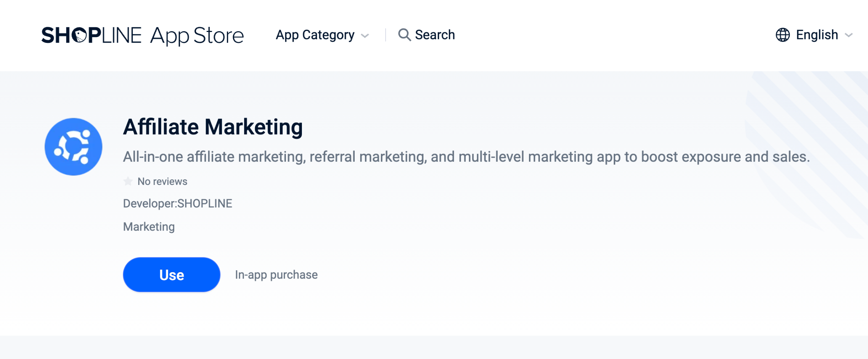The width and height of the screenshot is (868, 359).
Task: Click the divider between App Category and Search
Action: click(385, 35)
